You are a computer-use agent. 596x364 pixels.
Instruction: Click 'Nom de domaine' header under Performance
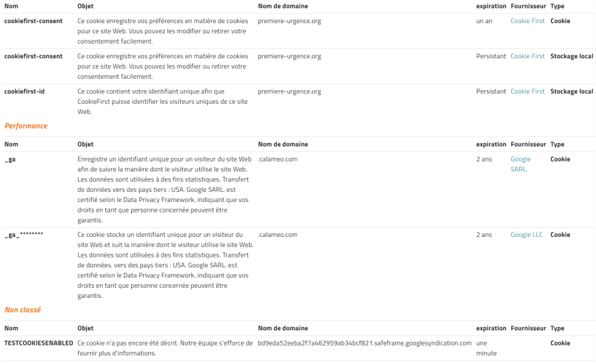[283, 144]
